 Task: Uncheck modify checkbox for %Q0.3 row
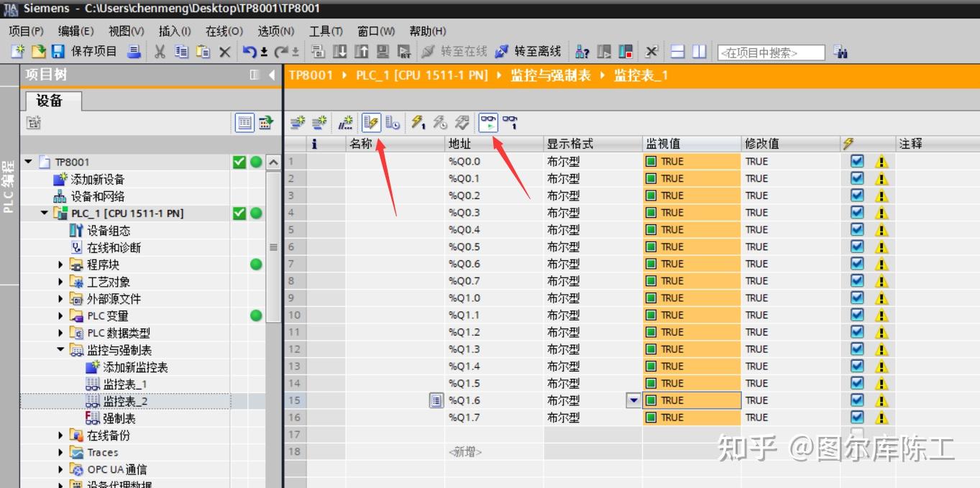(856, 212)
